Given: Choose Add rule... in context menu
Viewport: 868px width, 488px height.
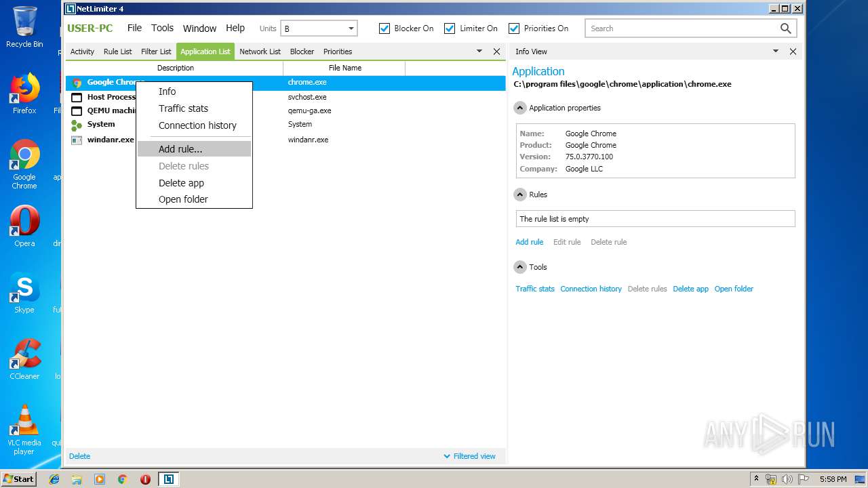Looking at the screenshot, I should pyautogui.click(x=194, y=149).
